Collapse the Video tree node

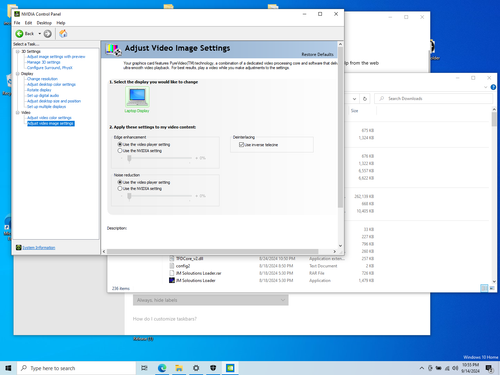(18, 113)
